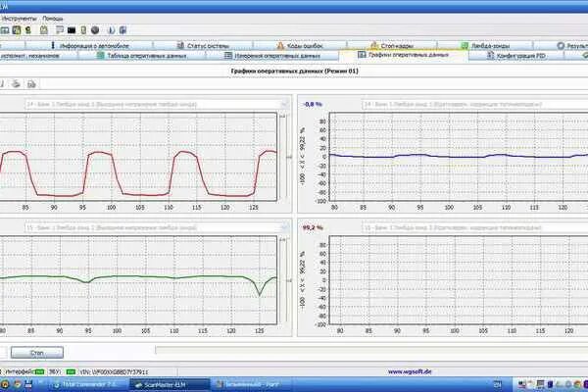Click the -0,8 % value readout
Image resolution: width=588 pixels, height=392 pixels.
(313, 104)
